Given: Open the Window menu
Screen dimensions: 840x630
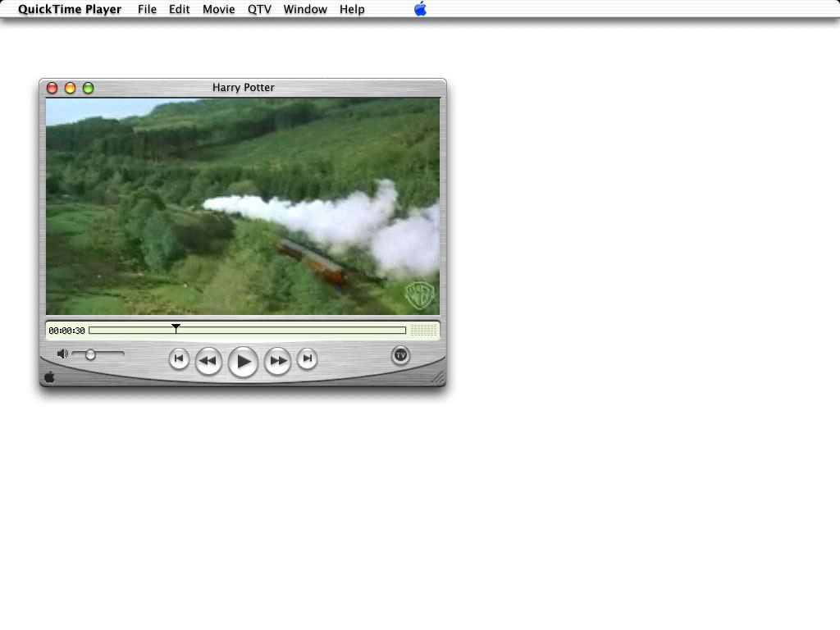Looking at the screenshot, I should click(305, 9).
